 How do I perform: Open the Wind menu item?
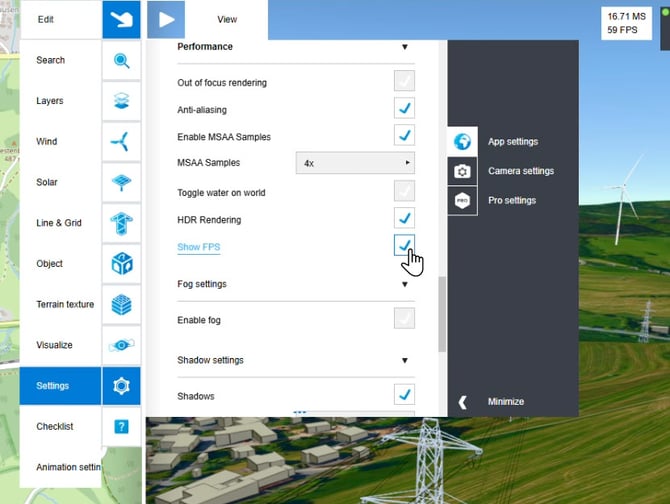point(47,141)
